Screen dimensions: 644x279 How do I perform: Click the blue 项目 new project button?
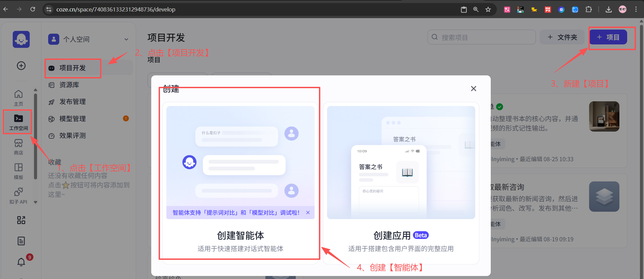tap(608, 37)
